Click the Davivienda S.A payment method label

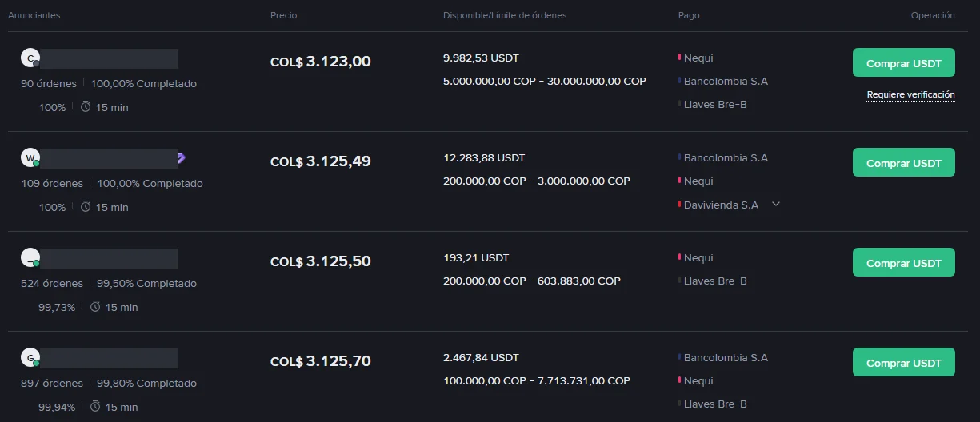(x=721, y=205)
